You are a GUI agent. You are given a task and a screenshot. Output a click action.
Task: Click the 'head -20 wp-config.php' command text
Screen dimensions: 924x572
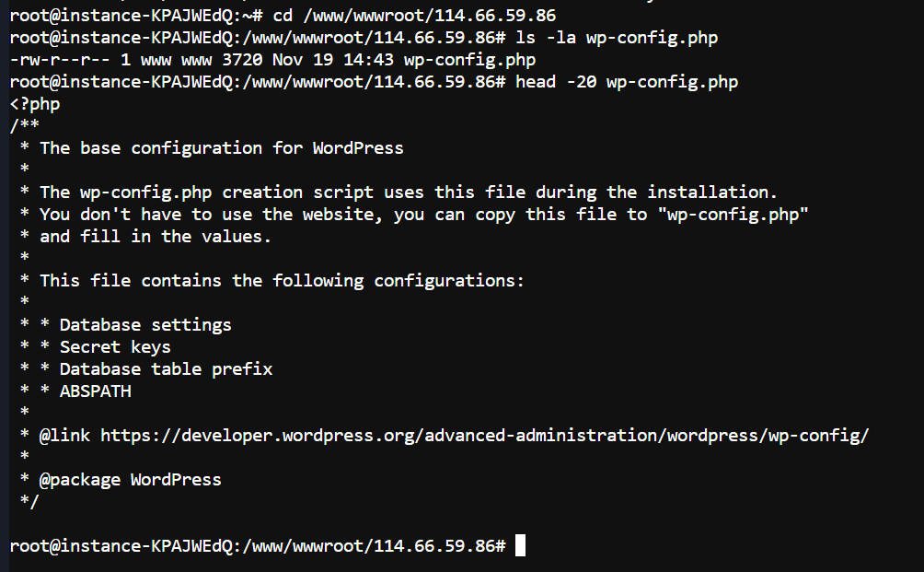tap(627, 82)
